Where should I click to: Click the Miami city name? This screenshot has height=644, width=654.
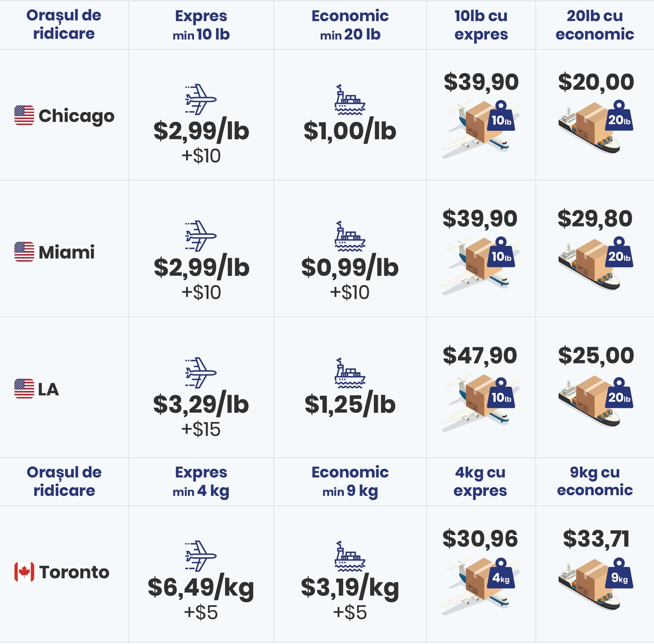point(67,252)
